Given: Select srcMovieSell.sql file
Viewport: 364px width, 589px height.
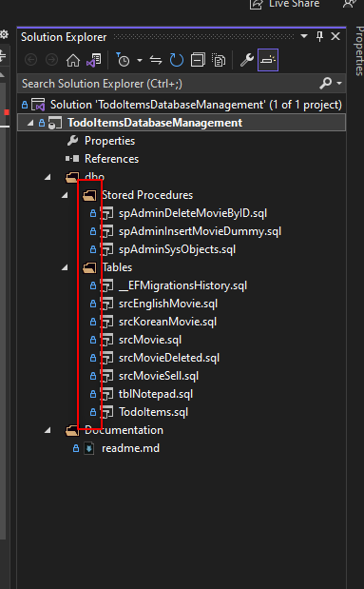Looking at the screenshot, I should pos(159,376).
